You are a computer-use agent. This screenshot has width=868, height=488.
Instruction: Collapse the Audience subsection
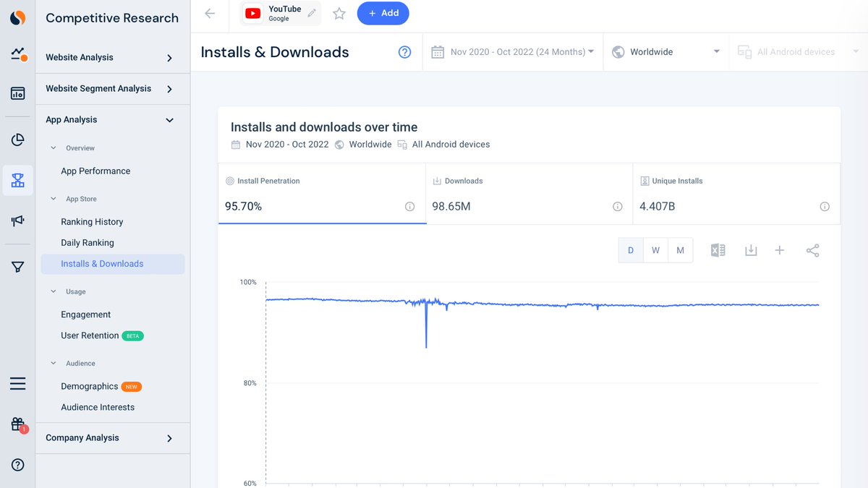coord(53,363)
